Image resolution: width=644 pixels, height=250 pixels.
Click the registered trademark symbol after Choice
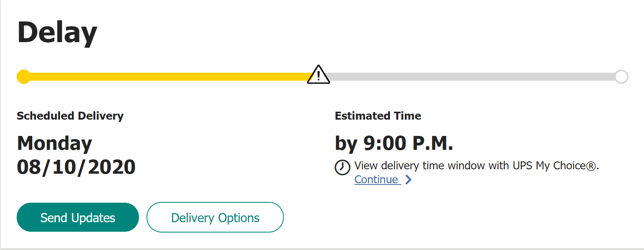point(591,166)
